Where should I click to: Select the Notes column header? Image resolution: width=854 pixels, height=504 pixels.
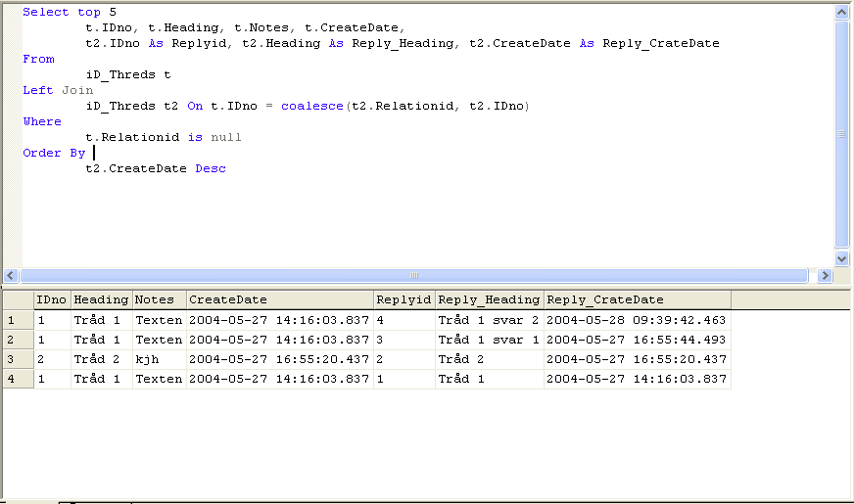click(159, 299)
